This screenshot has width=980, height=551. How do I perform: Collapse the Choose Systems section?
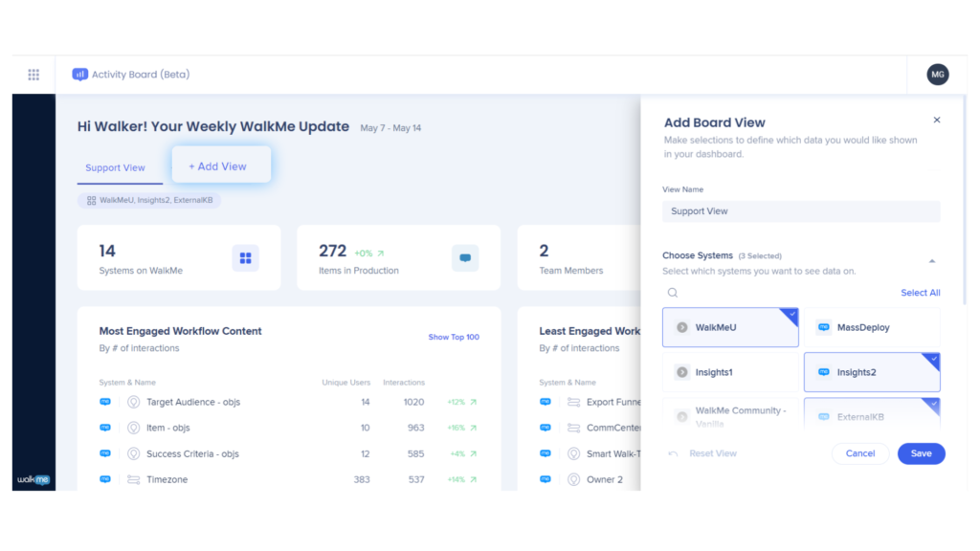tap(932, 260)
